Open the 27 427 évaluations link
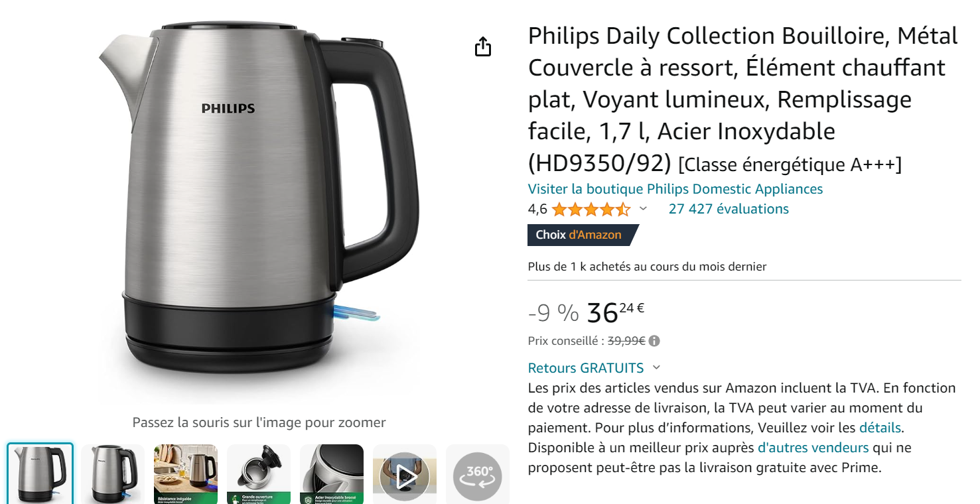Image resolution: width=980 pixels, height=504 pixels. coord(729,209)
